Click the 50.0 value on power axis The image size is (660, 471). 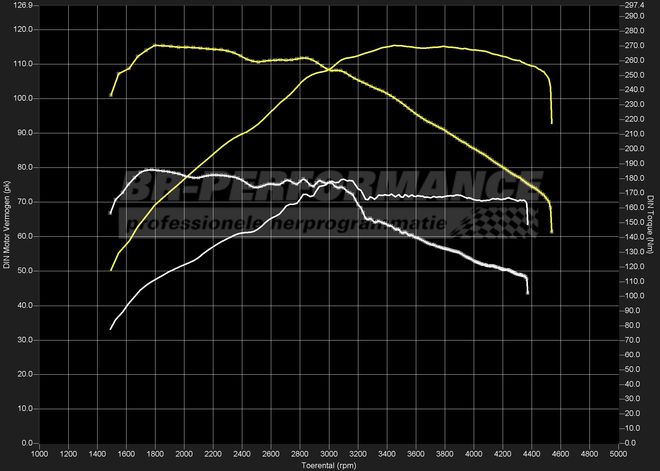pyautogui.click(x=24, y=270)
